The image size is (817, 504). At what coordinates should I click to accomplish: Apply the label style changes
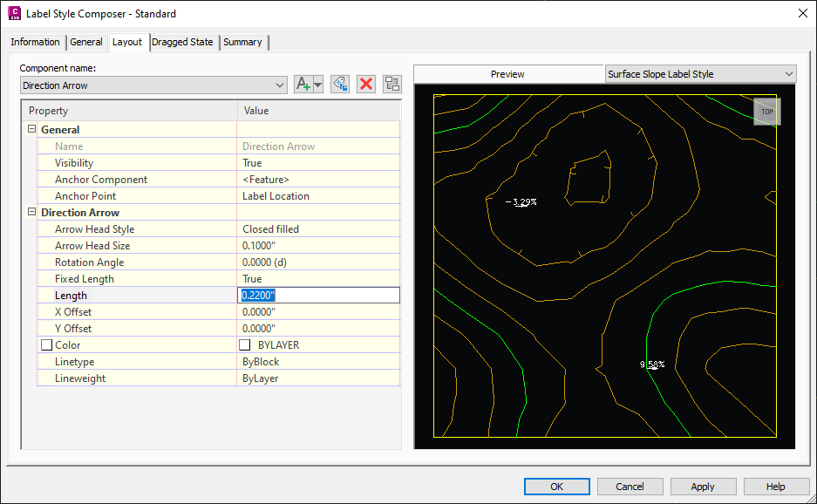(703, 487)
